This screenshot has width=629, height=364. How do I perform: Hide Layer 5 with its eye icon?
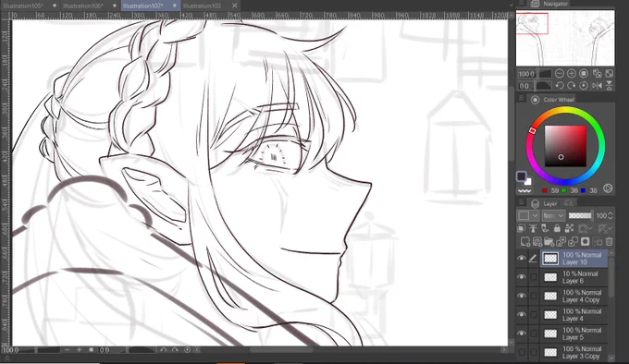coord(521,334)
